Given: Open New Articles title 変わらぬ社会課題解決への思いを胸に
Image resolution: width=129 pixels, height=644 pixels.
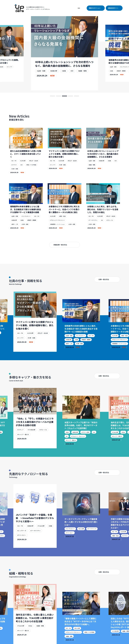Looking at the screenshot, I should coord(26,154).
